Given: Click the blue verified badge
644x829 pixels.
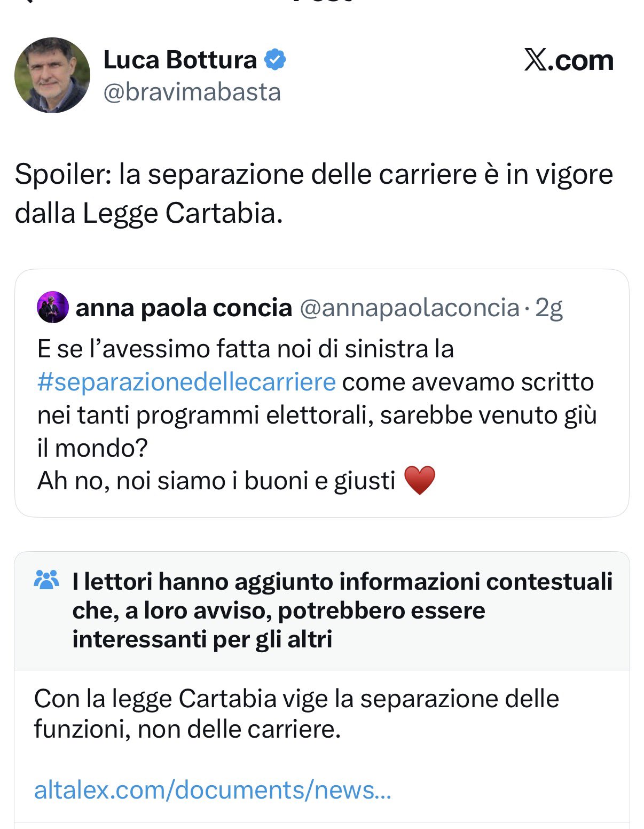Looking at the screenshot, I should [276, 59].
